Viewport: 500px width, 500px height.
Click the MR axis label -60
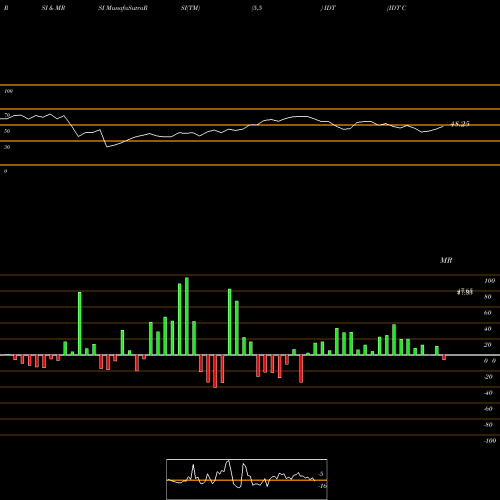[488, 409]
